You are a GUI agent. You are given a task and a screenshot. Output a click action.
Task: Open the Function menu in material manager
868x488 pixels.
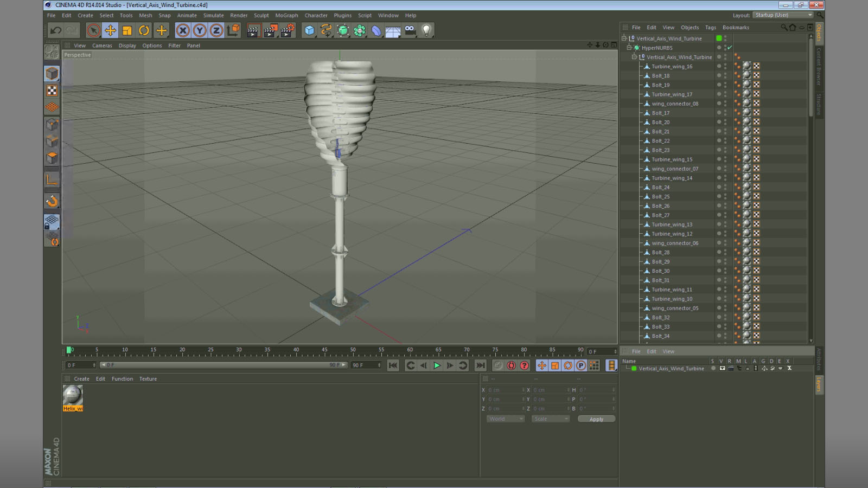click(x=122, y=379)
